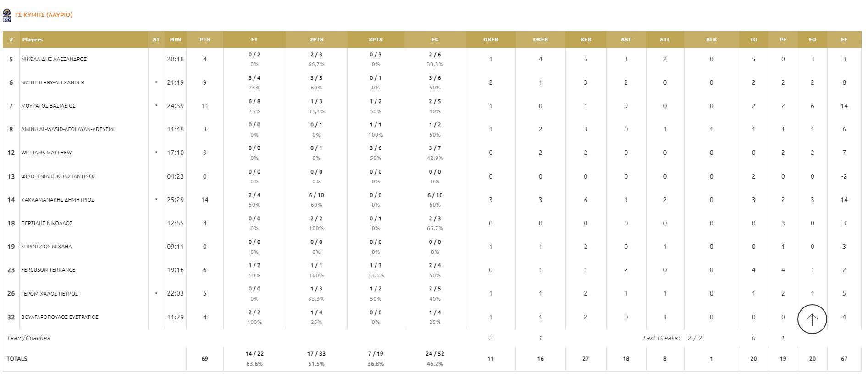
Task: Select player WILLIAMS MATTHEW
Action: tap(46, 153)
